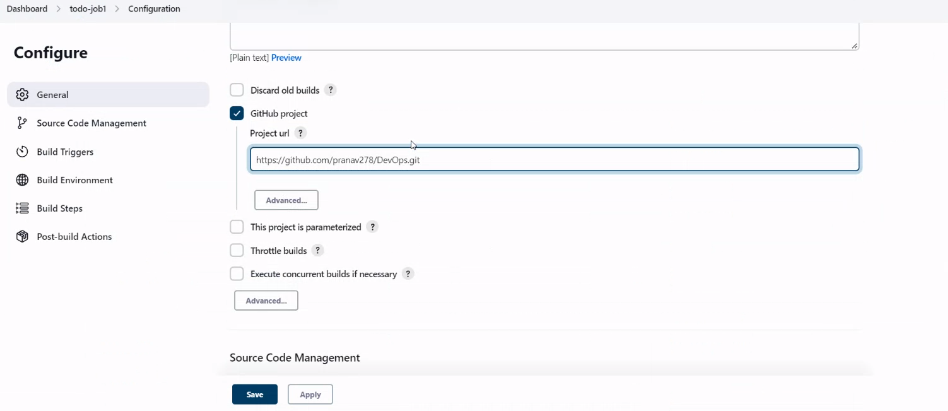Click in the description text area
The width and height of the screenshot is (948, 411).
point(544,36)
